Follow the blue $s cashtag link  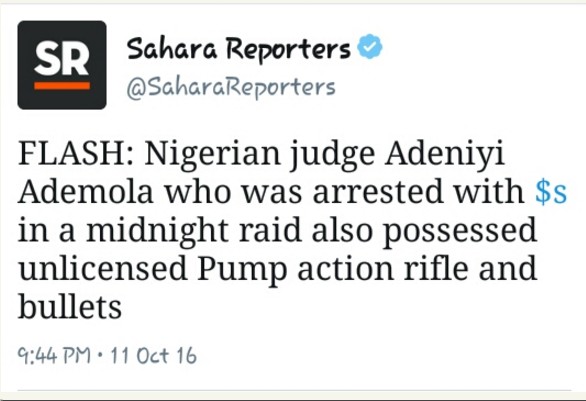click(551, 192)
